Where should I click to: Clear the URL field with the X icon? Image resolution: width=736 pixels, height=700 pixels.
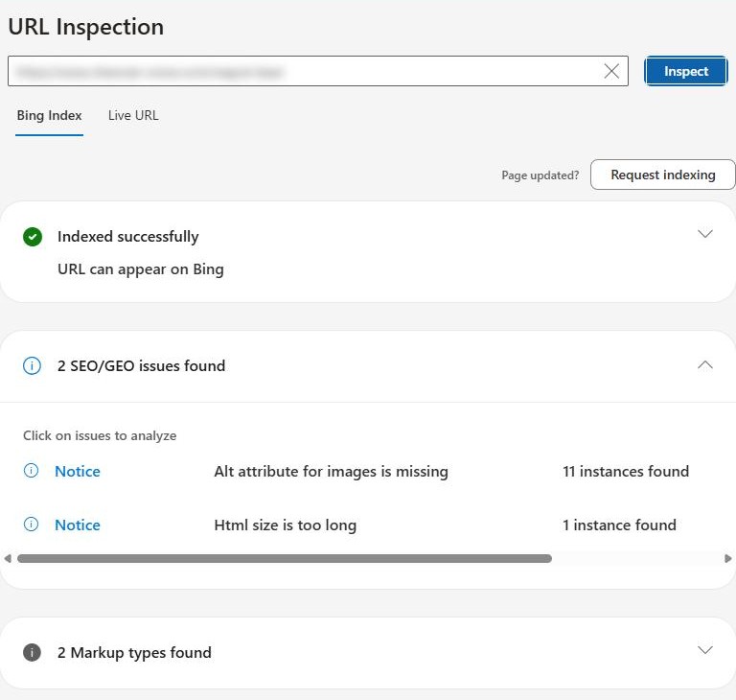tap(611, 71)
